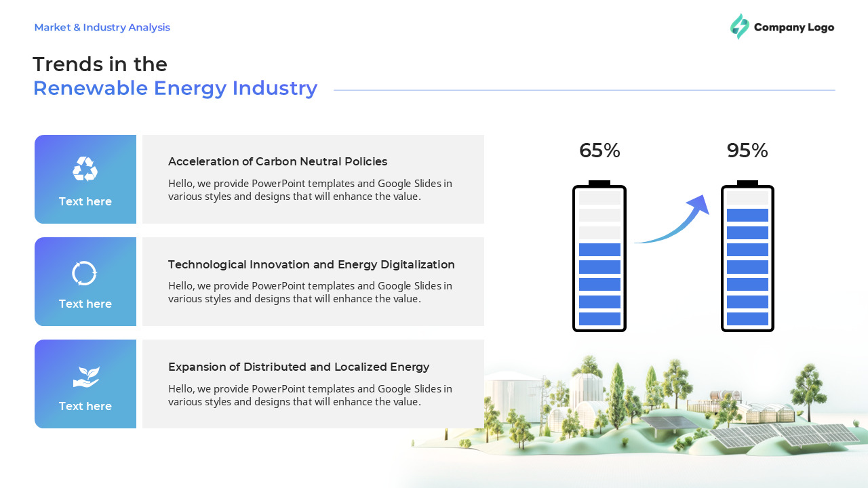Select the circular arrows icon on the second card

click(x=85, y=272)
